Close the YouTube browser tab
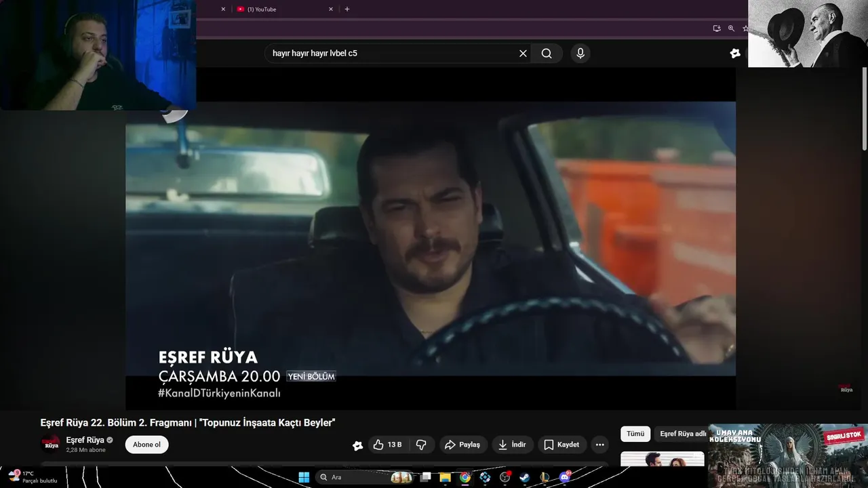 pos(331,9)
